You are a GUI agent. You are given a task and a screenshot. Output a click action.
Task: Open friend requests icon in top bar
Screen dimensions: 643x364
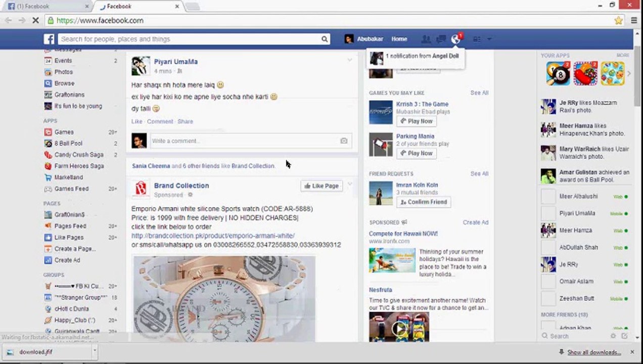pos(426,39)
